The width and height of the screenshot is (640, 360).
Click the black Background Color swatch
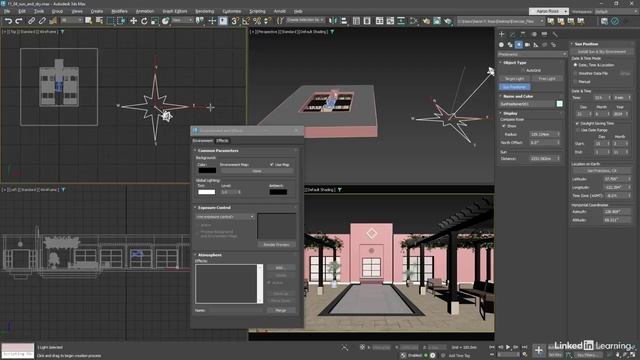tap(207, 171)
